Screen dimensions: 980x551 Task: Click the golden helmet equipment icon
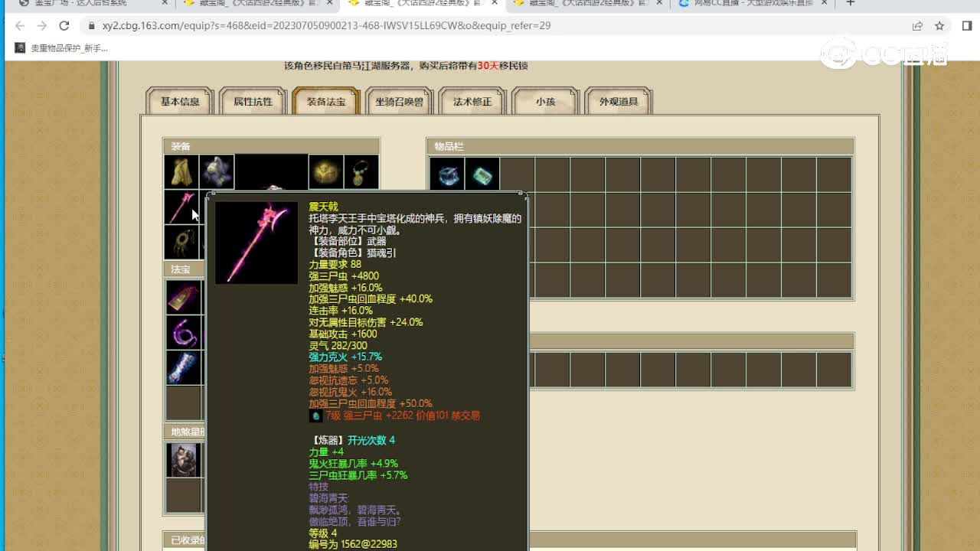coord(326,172)
